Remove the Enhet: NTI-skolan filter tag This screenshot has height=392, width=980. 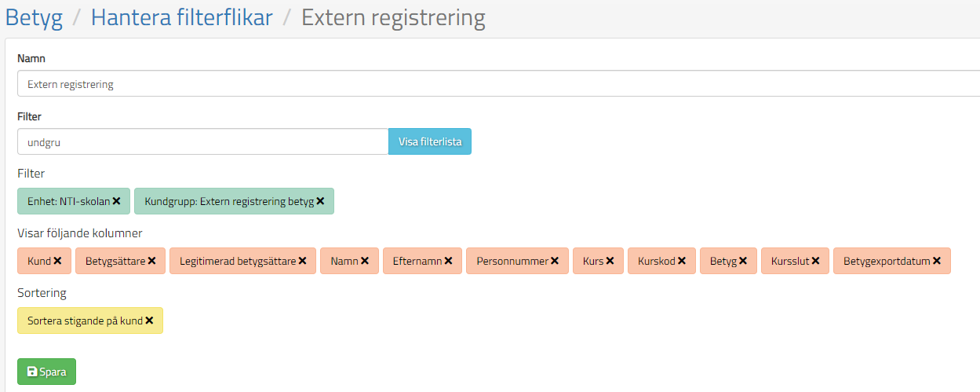(116, 201)
